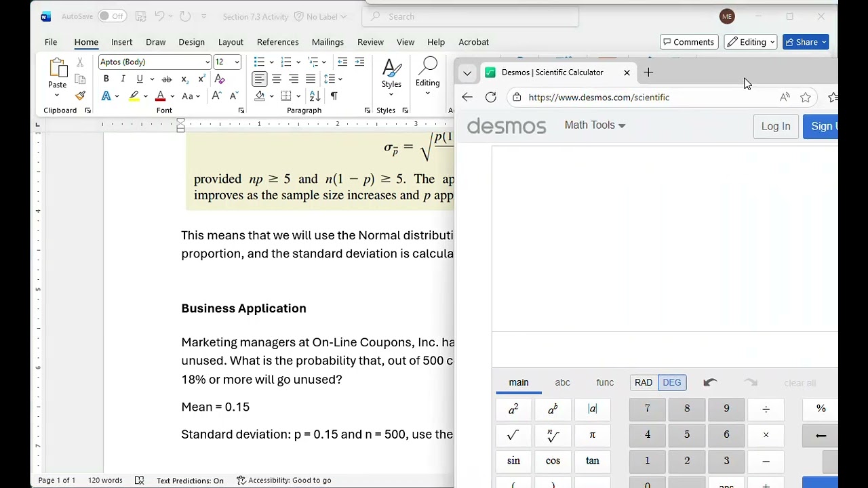Sort paragraph A to Z
Viewport: 868px width, 488px height.
tap(315, 96)
